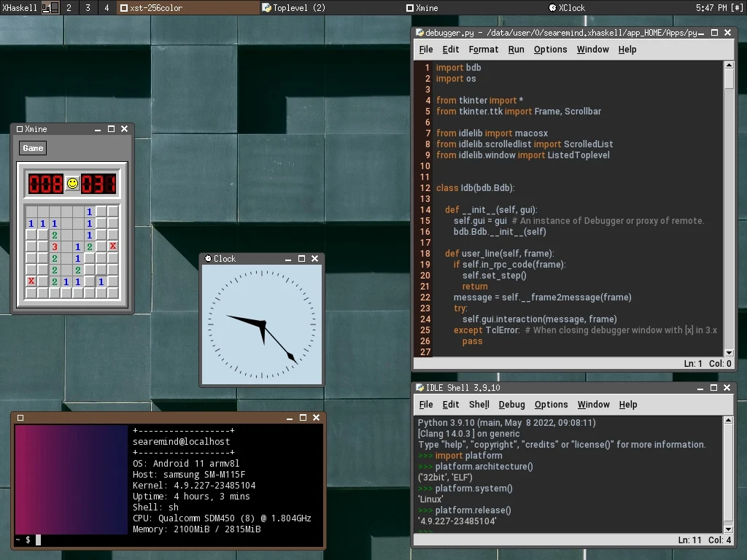
Task: Open the Format menu in debugger.py editor
Action: pyautogui.click(x=484, y=49)
